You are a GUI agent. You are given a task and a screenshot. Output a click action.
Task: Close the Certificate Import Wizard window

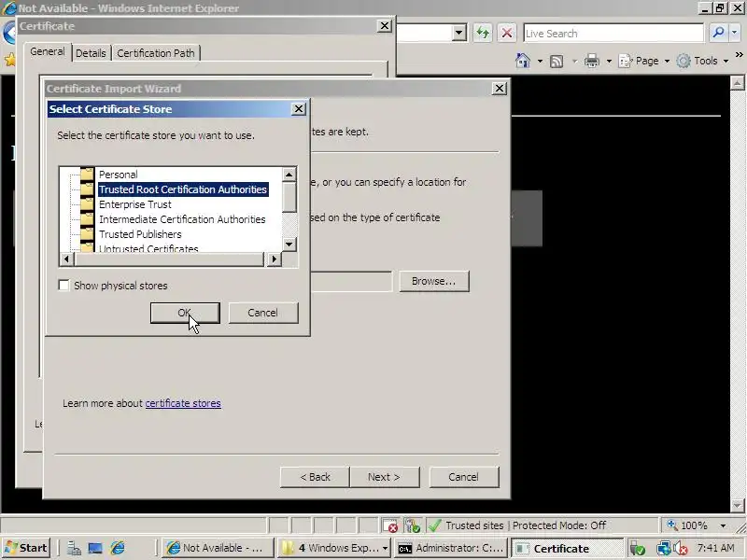499,88
